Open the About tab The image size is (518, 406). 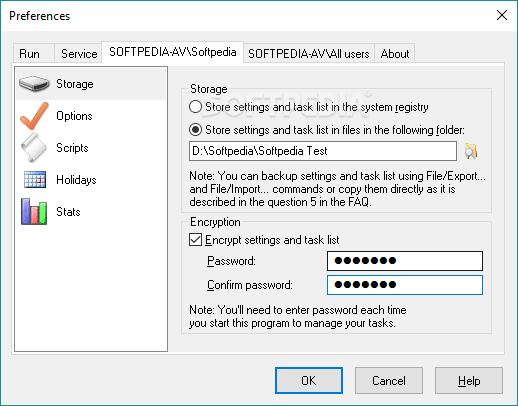click(395, 53)
